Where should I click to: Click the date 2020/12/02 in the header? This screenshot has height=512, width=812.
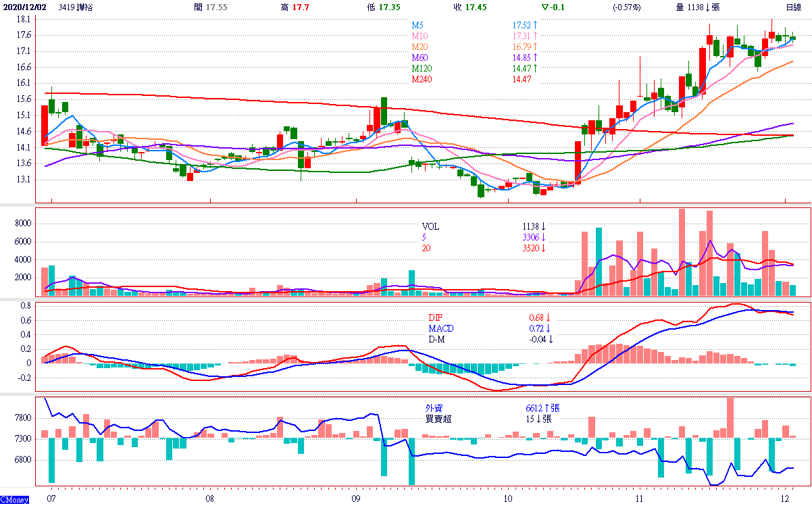pyautogui.click(x=22, y=7)
